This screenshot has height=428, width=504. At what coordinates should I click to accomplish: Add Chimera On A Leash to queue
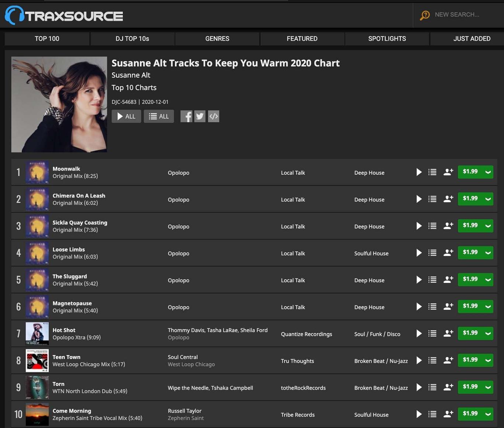pyautogui.click(x=432, y=199)
